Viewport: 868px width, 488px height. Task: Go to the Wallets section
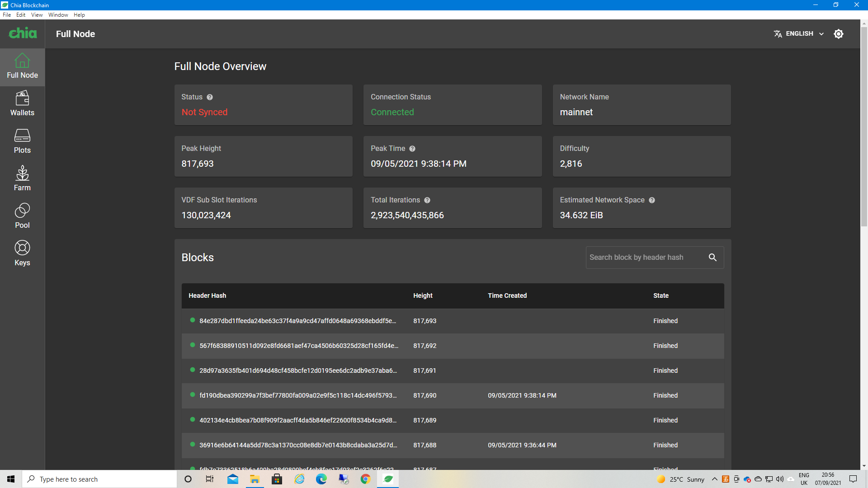(x=22, y=104)
